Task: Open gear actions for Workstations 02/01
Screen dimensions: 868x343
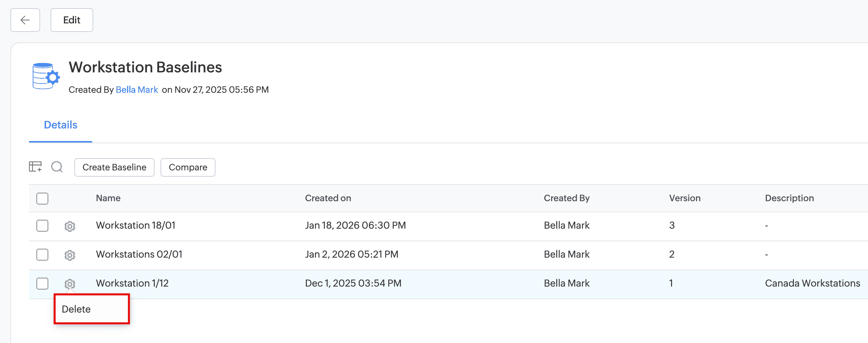Action: tap(70, 255)
